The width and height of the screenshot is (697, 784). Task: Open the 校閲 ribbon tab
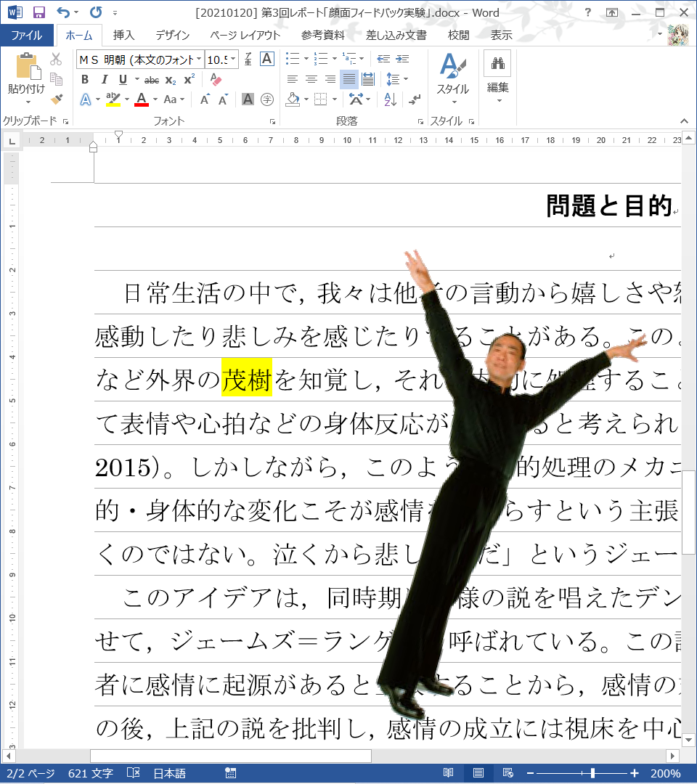458,35
